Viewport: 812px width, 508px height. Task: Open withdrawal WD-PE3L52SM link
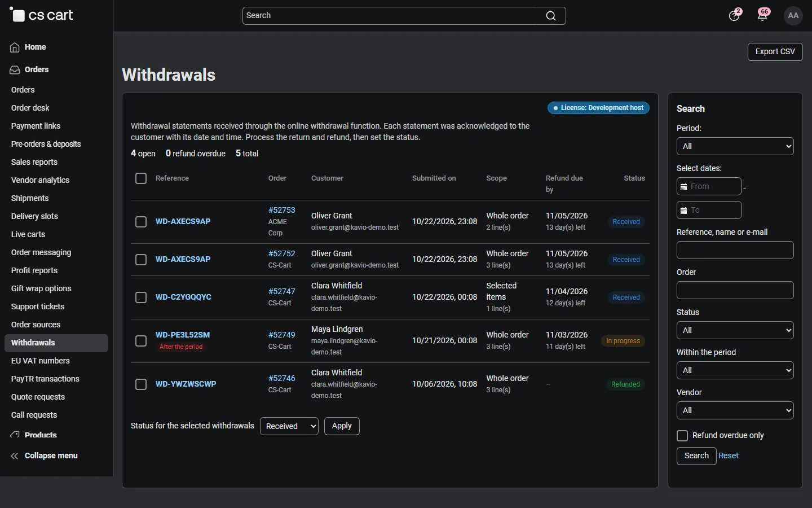[183, 335]
